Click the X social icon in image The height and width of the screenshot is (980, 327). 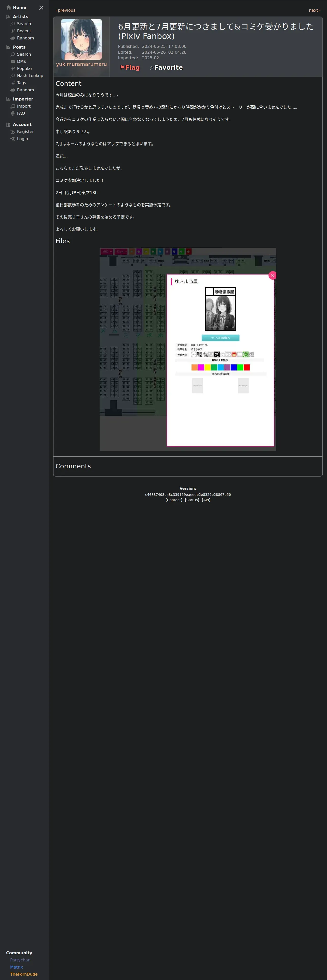coord(217,355)
